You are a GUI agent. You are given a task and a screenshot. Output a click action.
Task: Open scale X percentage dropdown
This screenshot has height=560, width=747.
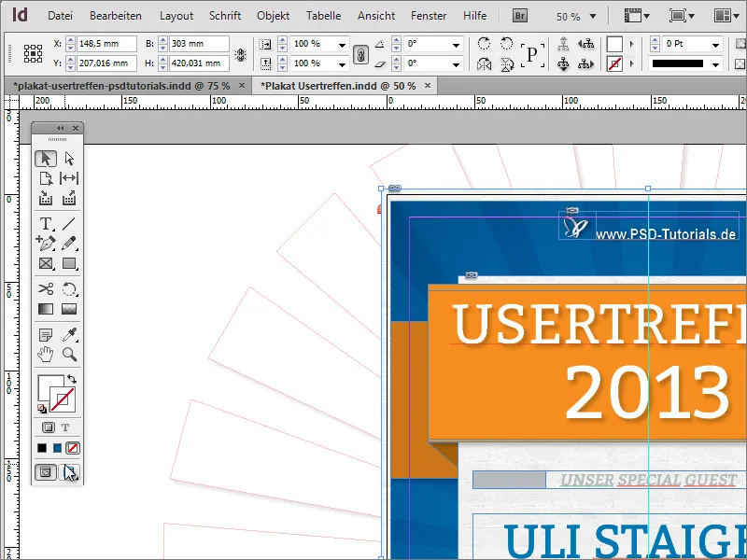(342, 45)
